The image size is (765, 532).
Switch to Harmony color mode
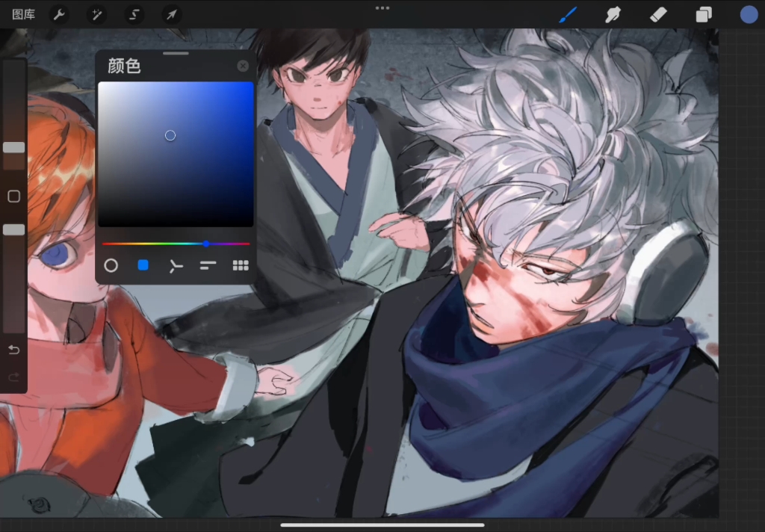click(x=176, y=265)
